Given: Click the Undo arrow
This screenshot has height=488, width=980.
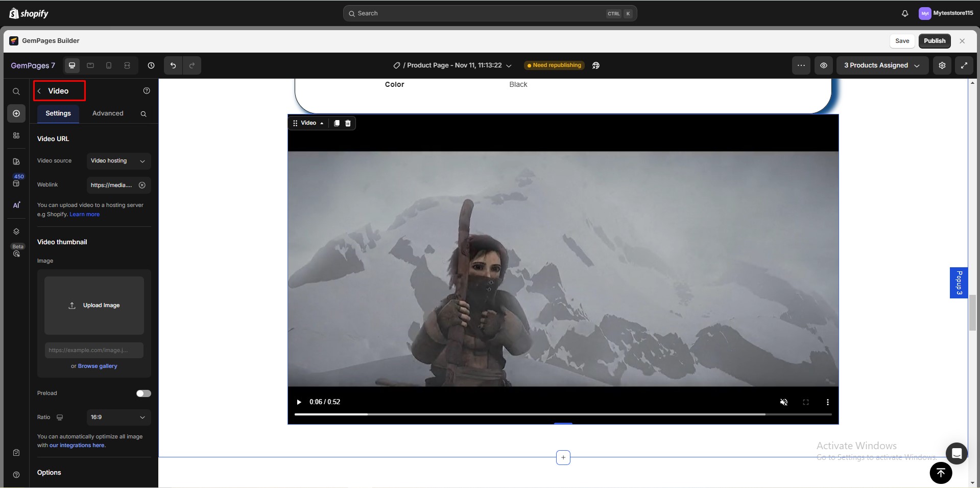Looking at the screenshot, I should pos(173,65).
